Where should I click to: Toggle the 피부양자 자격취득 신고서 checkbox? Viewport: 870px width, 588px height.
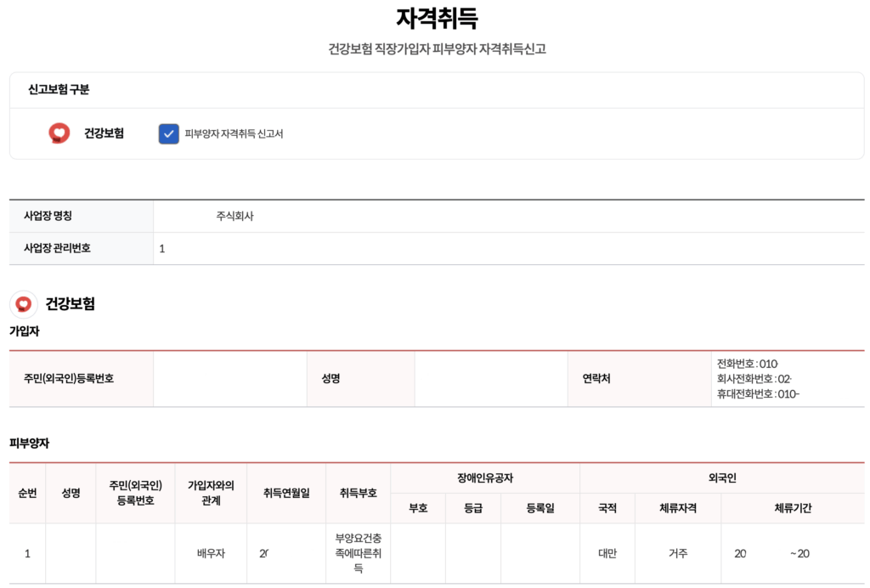pyautogui.click(x=168, y=133)
